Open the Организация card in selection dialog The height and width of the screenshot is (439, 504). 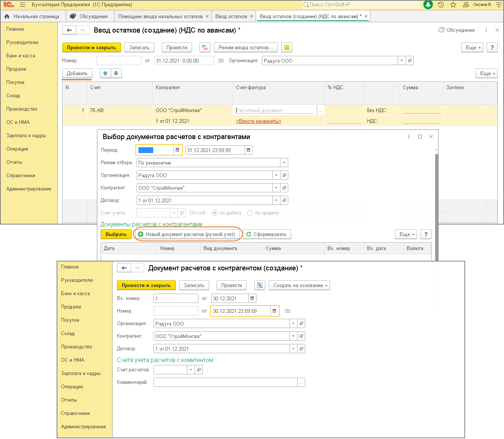tap(284, 175)
